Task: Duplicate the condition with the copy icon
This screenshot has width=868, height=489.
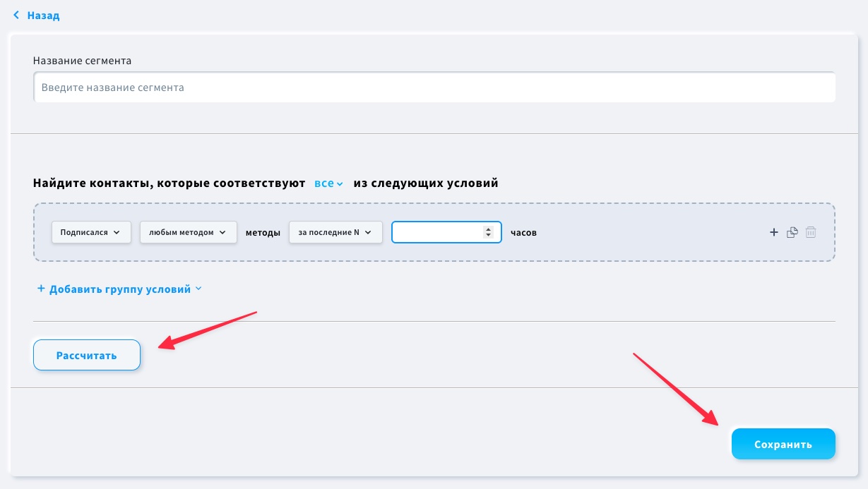Action: (x=792, y=232)
